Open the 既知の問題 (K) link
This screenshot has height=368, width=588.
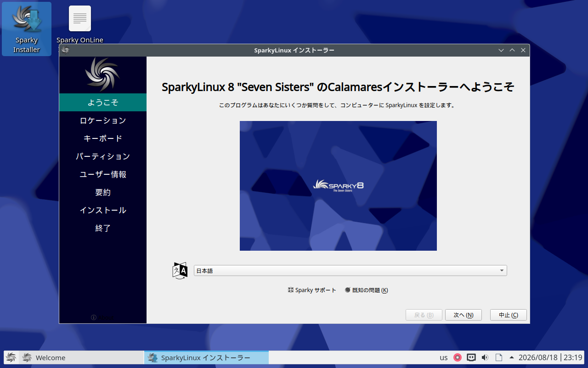click(x=367, y=290)
